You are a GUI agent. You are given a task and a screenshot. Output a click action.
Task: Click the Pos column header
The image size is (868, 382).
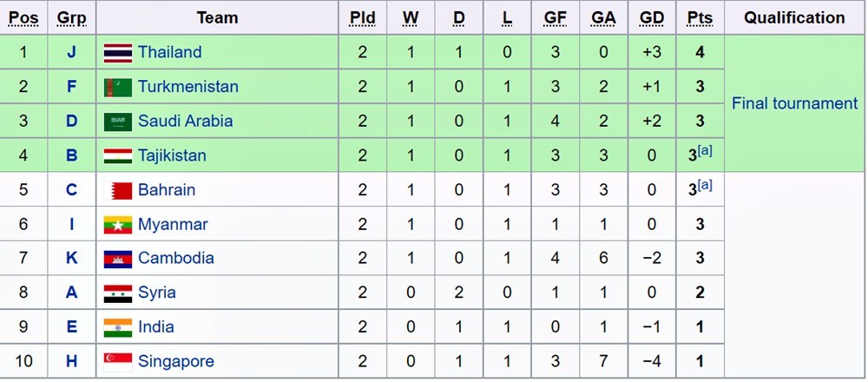(23, 18)
